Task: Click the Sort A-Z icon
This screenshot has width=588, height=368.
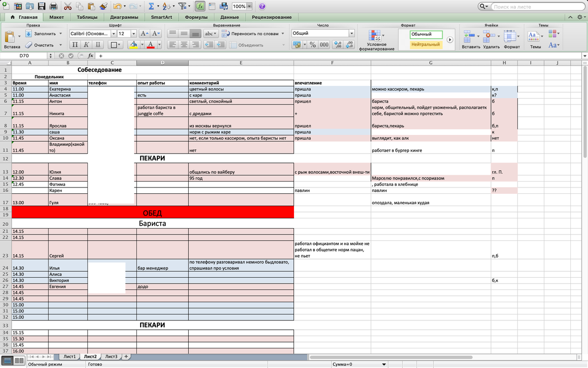Action: 166,6
